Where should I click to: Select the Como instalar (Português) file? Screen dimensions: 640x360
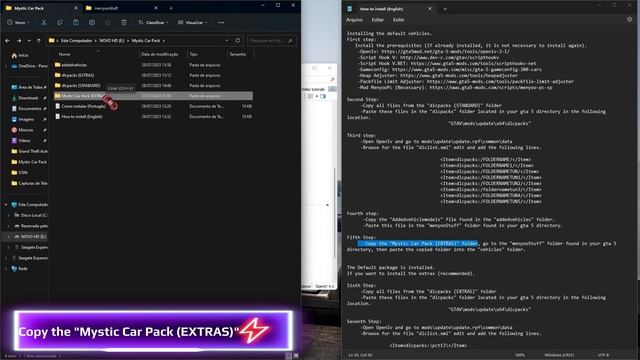point(153,106)
